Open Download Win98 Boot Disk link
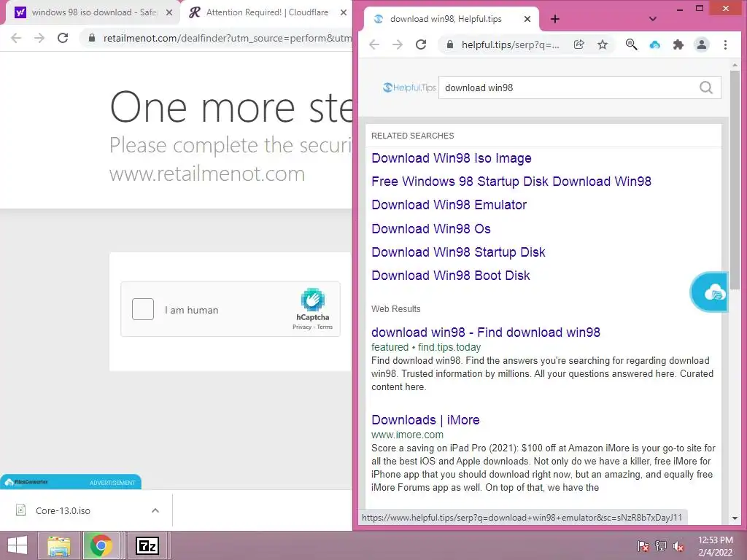The image size is (747, 560). pyautogui.click(x=451, y=275)
